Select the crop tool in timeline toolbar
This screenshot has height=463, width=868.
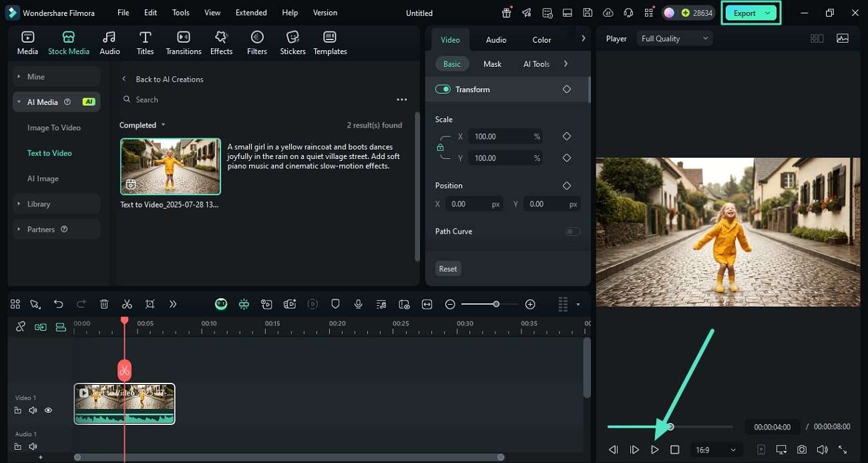(x=150, y=304)
